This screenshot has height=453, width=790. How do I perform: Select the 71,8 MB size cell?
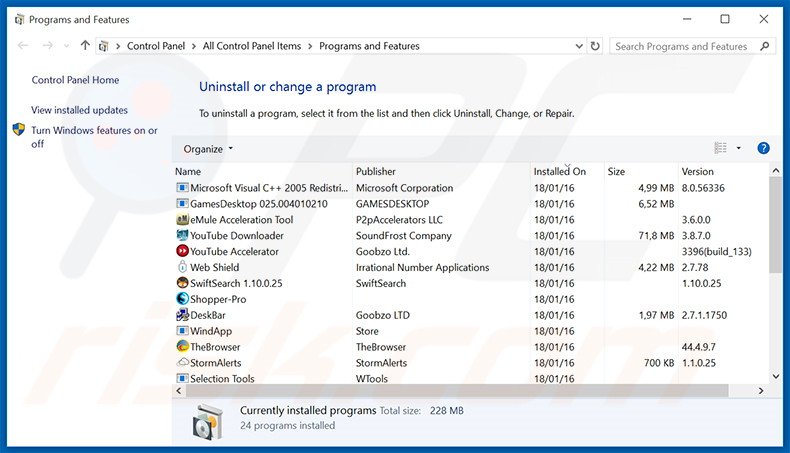pyautogui.click(x=656, y=235)
